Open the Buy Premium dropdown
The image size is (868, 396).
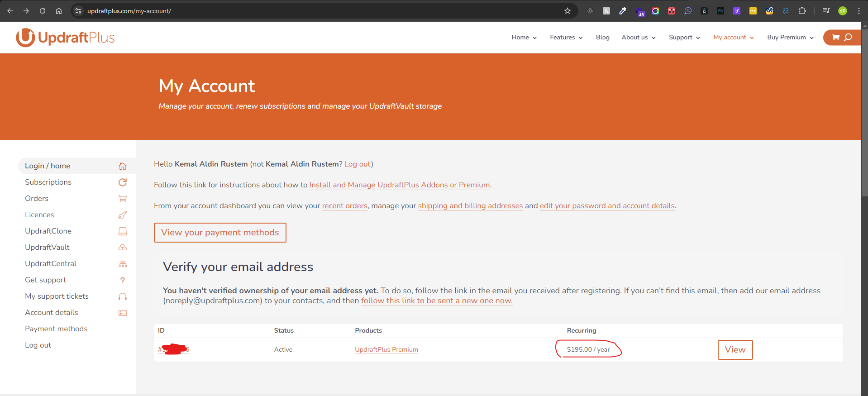pyautogui.click(x=790, y=38)
